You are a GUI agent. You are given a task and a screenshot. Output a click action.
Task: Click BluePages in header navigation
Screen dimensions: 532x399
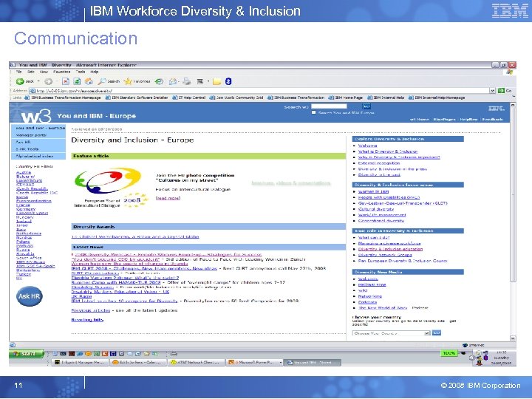click(x=444, y=120)
